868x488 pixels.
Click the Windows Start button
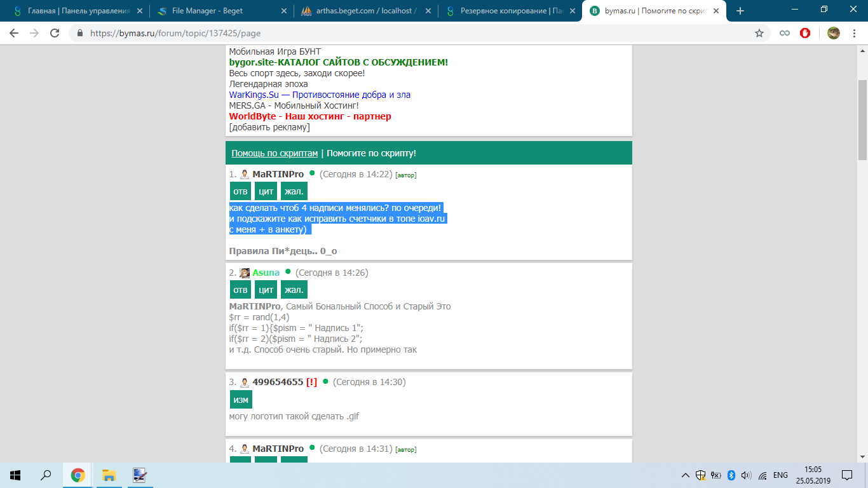coord(15,475)
